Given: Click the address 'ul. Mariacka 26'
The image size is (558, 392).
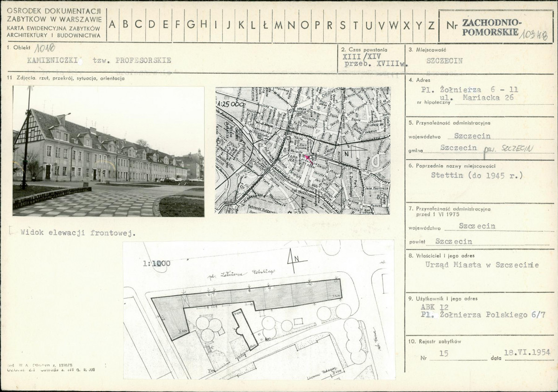Looking at the screenshot, I should [x=477, y=97].
